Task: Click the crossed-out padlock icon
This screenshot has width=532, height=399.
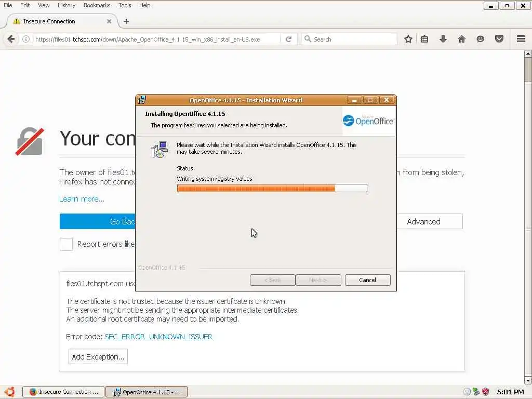Action: 30,141
